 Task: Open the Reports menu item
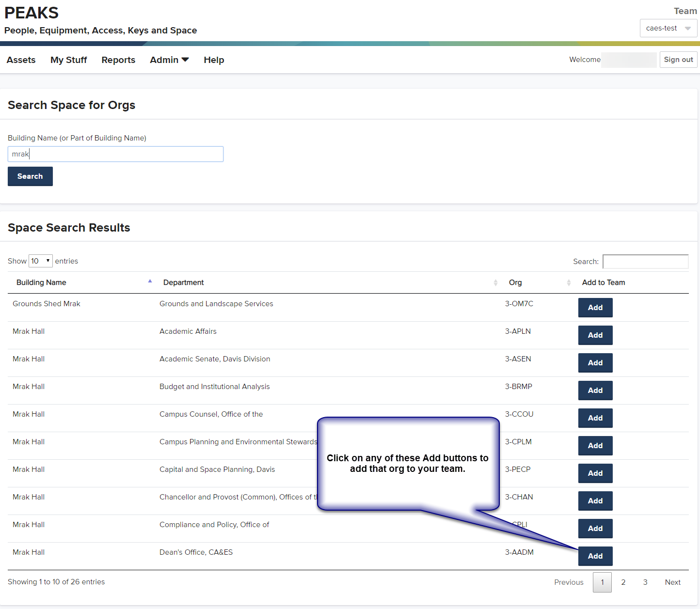pyautogui.click(x=118, y=60)
